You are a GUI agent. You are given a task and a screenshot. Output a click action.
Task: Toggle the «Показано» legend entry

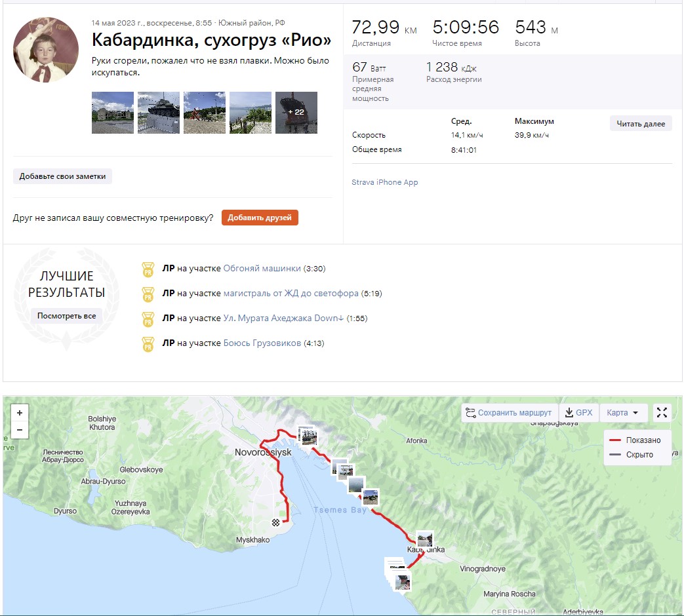637,440
